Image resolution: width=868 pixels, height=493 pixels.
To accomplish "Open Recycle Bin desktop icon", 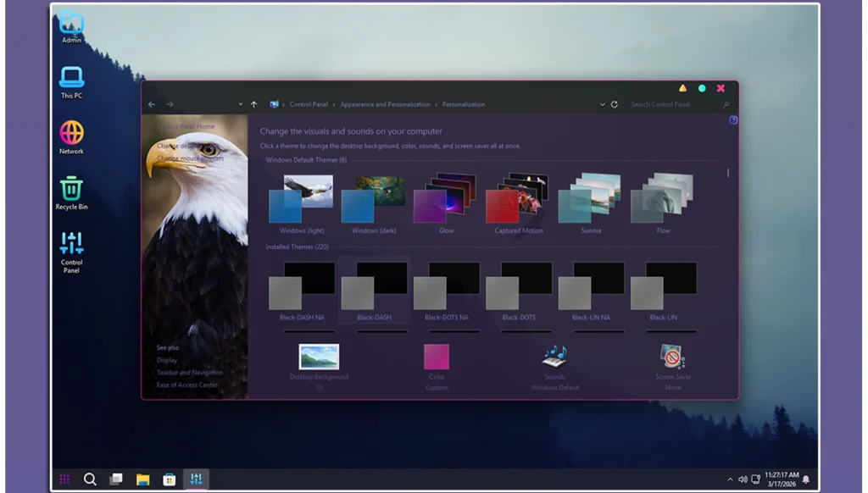I will [x=72, y=190].
